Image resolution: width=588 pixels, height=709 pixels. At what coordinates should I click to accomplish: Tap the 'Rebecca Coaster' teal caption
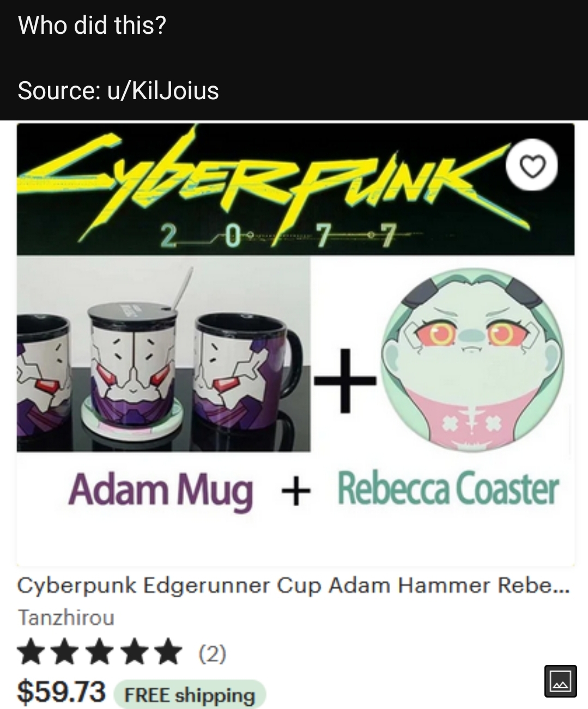tap(448, 488)
